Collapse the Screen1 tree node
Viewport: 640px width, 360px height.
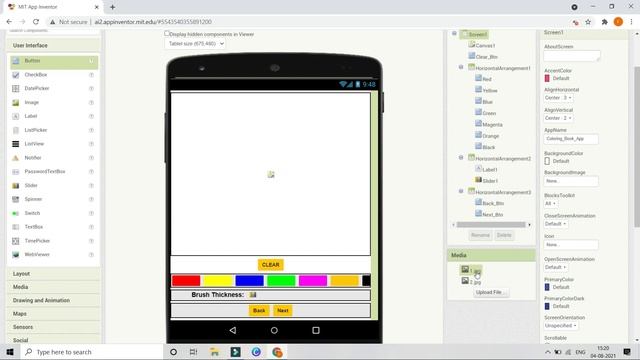[454, 33]
